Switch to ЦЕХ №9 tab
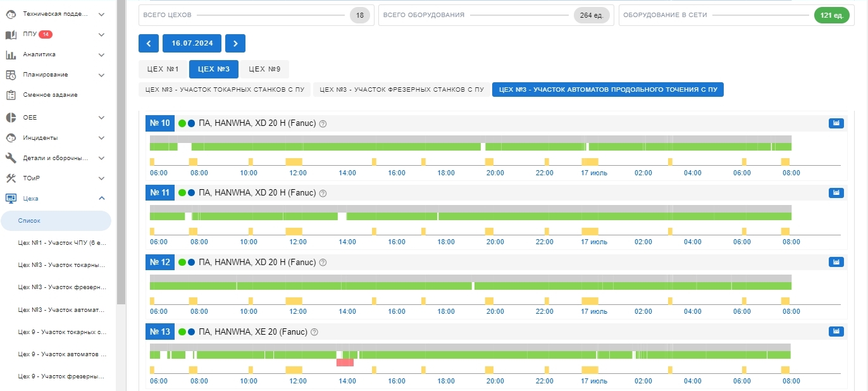The image size is (868, 391). tap(264, 69)
